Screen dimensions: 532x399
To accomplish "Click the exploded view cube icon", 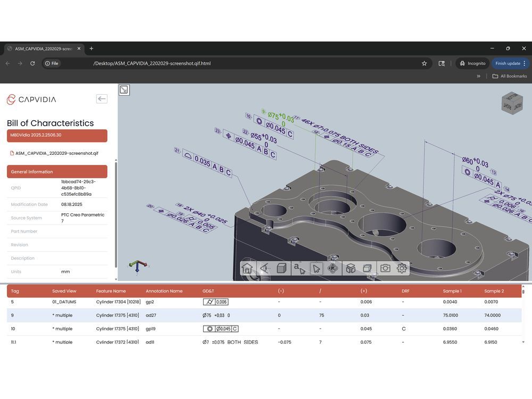I will tap(351, 269).
